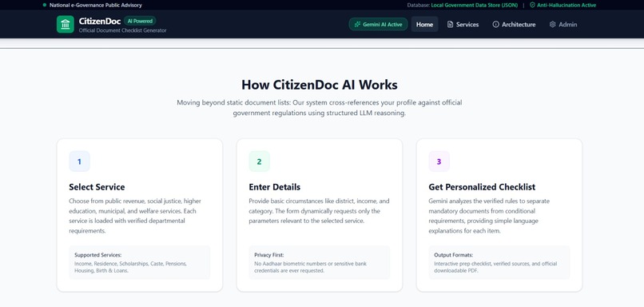644x307 pixels.
Task: Click National e-Governance Public Advisory text
Action: (96, 5)
